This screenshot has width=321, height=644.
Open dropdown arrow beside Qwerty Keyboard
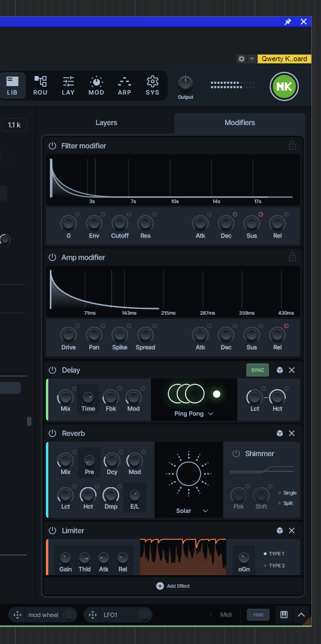click(x=252, y=59)
